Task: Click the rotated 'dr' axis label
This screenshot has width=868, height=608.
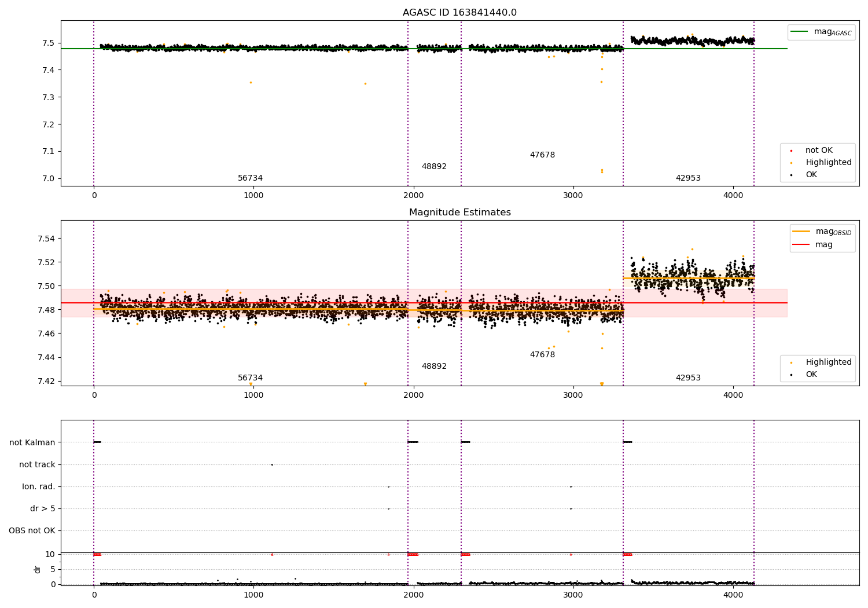Action: click(x=38, y=569)
